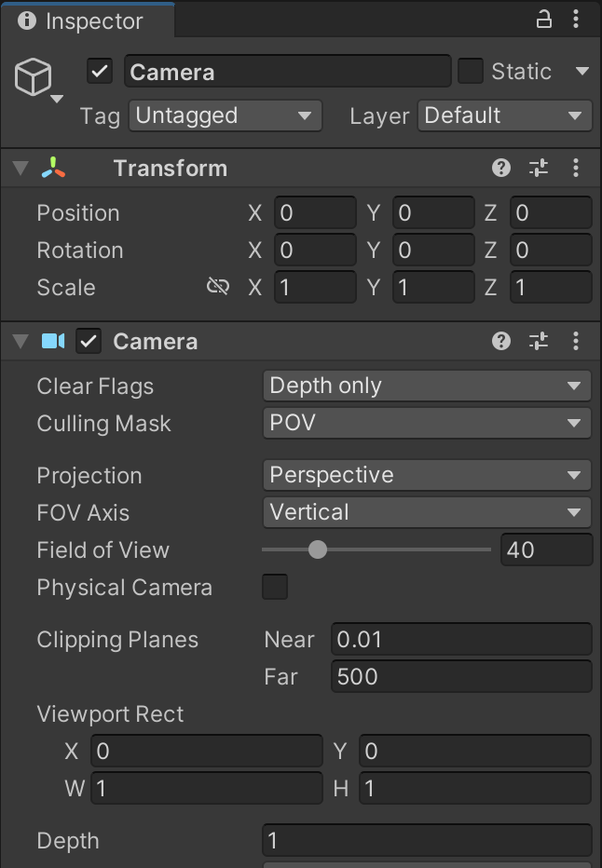
Task: Toggle the Scale constrain proportions link
Action: 218,287
